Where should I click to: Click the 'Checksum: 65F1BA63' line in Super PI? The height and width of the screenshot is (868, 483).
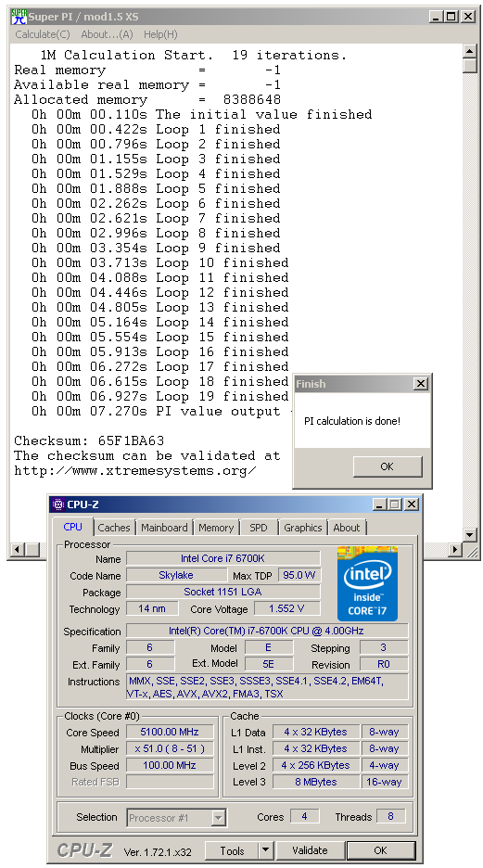89,441
